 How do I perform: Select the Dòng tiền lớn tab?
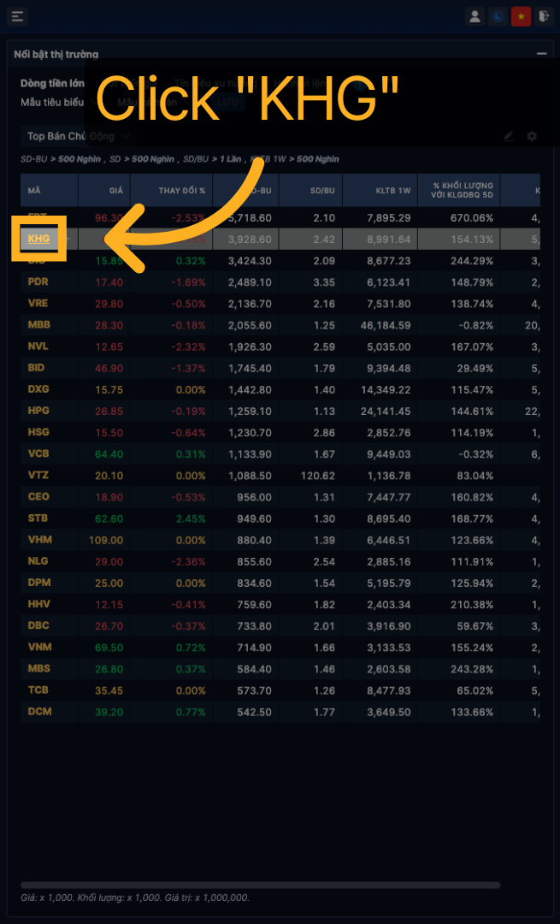(x=52, y=84)
